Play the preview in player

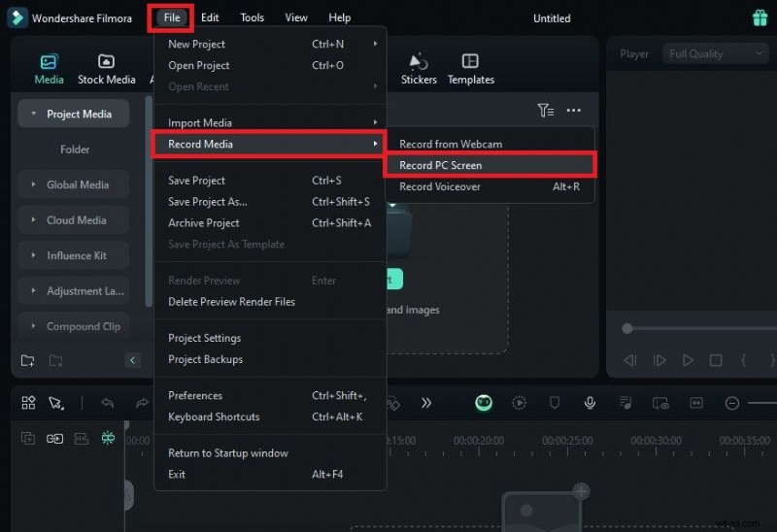688,360
